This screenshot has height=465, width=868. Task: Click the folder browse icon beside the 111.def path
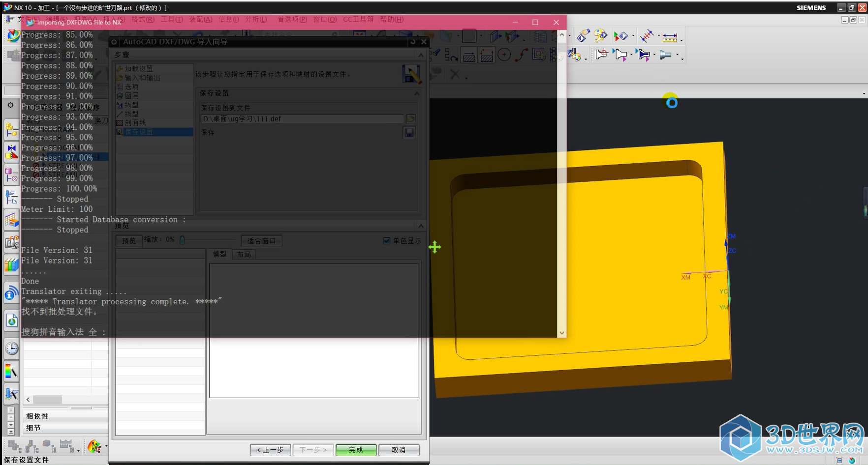(x=410, y=119)
